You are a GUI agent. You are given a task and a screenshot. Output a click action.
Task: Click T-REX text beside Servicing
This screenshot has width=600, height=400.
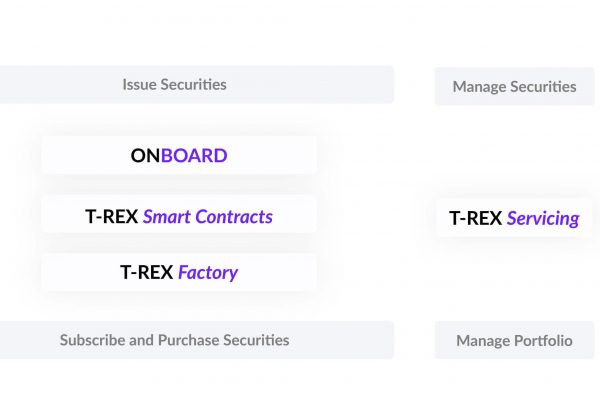pyautogui.click(x=476, y=218)
